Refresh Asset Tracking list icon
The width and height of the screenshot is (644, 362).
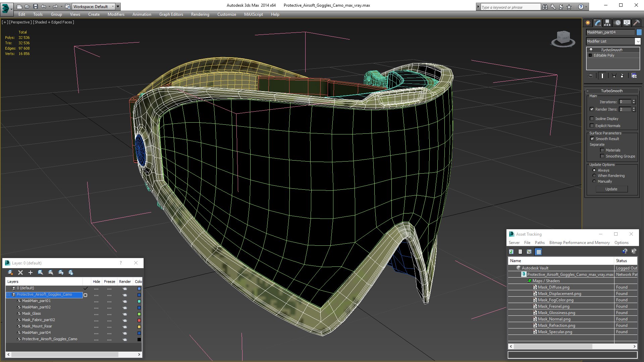[511, 252]
